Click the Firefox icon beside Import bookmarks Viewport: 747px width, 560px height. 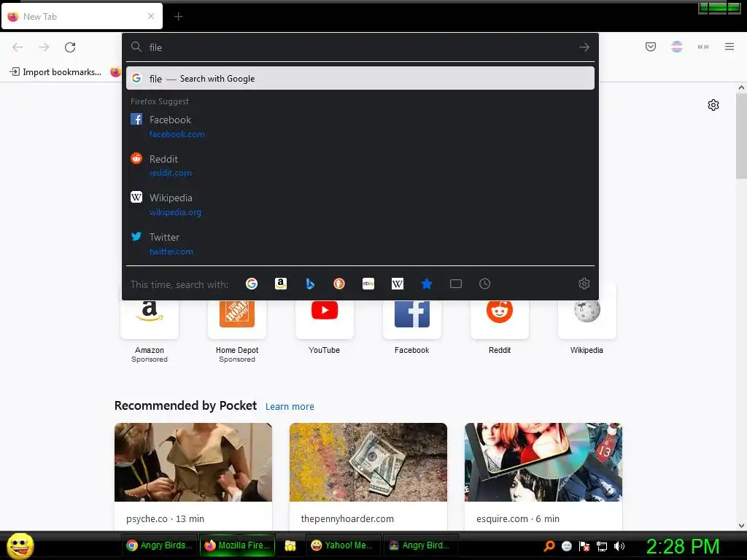(116, 72)
